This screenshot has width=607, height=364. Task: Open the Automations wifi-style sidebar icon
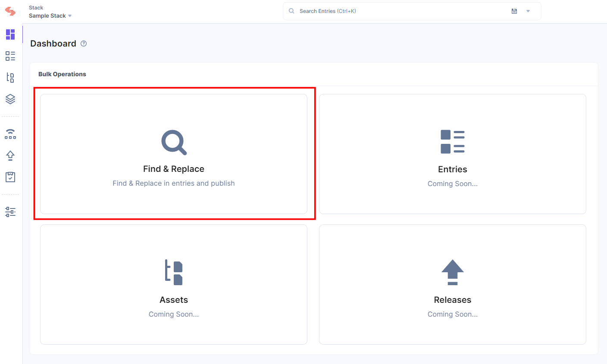coord(10,134)
